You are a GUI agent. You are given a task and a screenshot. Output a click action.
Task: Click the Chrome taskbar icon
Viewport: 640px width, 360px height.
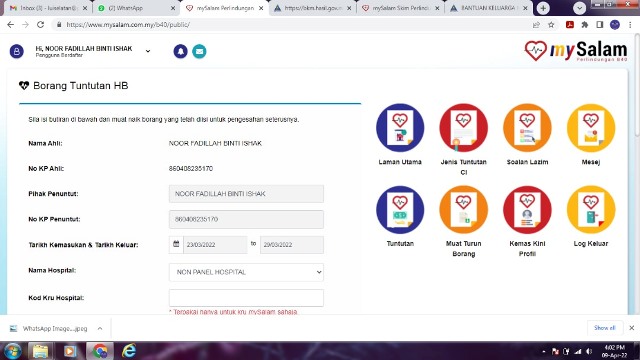click(x=100, y=351)
